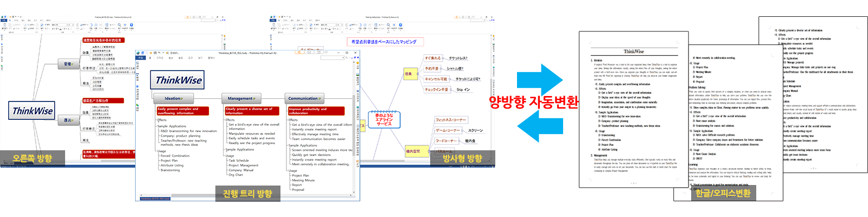
Task: Select 'Company: product planning' item
Action: click(181, 136)
